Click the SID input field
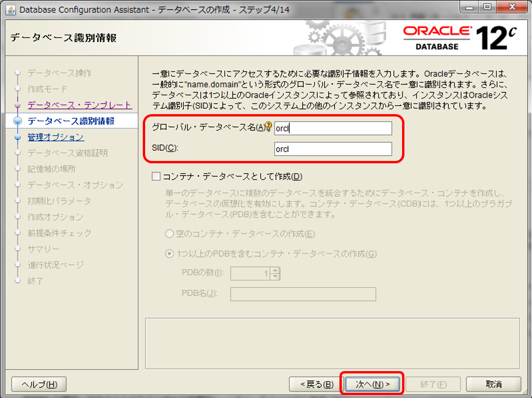 333,149
